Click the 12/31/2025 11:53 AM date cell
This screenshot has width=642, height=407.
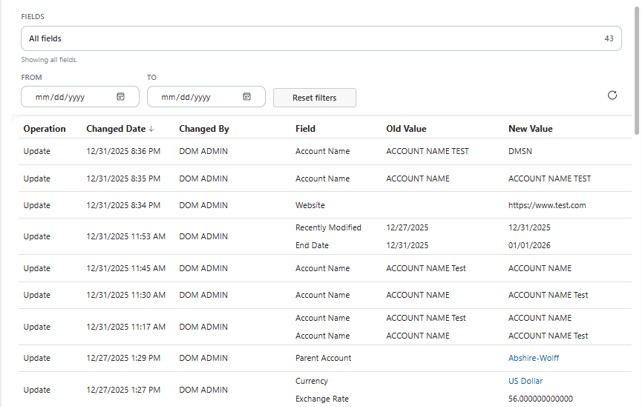[126, 236]
